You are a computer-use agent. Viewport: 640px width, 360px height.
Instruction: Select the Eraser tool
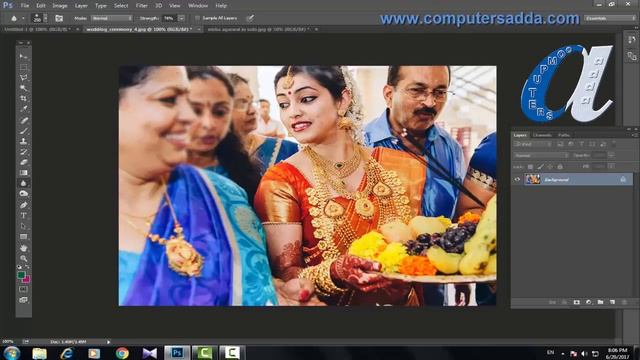23,162
